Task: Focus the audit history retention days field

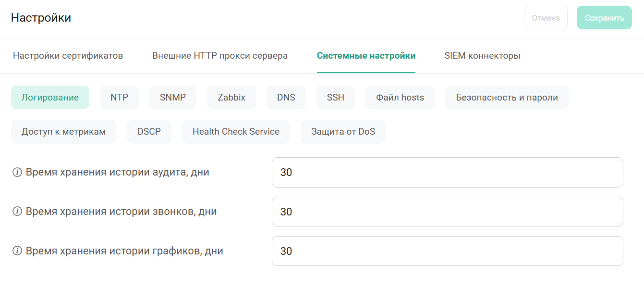Action: coord(447,172)
